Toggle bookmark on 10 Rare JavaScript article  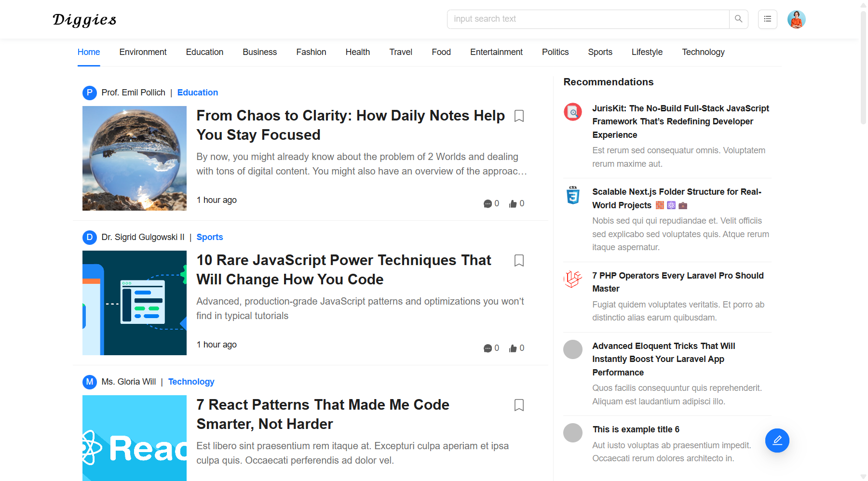(519, 261)
